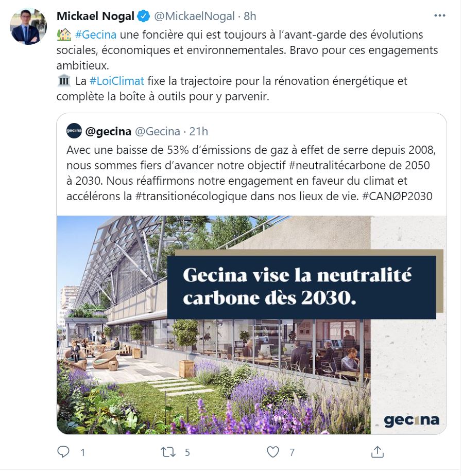
Task: Open the three-dot more options menu
Action: pyautogui.click(x=439, y=16)
